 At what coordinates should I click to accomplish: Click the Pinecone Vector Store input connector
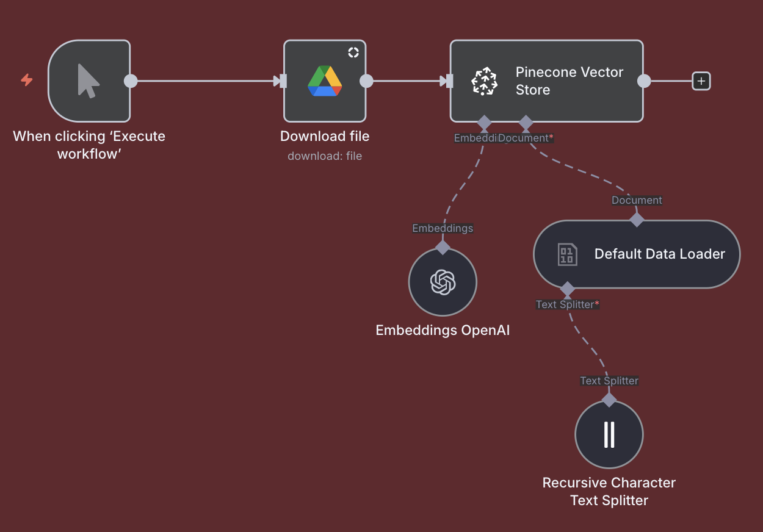coord(450,81)
